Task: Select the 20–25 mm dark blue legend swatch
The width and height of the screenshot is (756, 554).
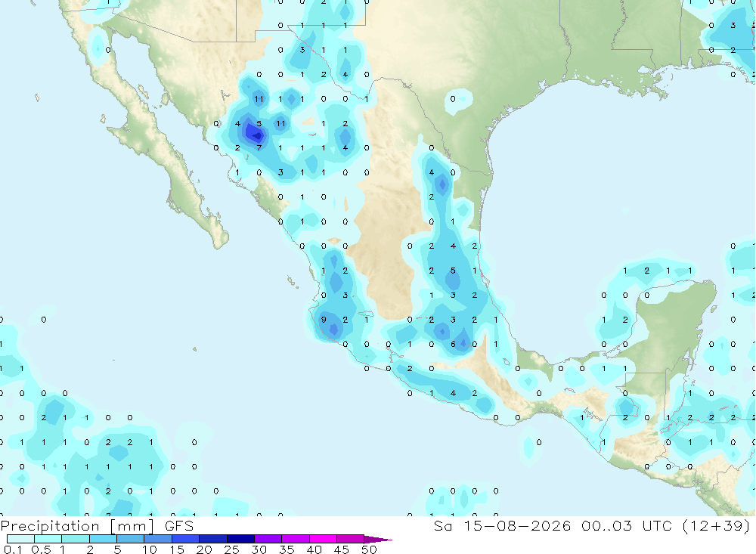Action: [213, 539]
